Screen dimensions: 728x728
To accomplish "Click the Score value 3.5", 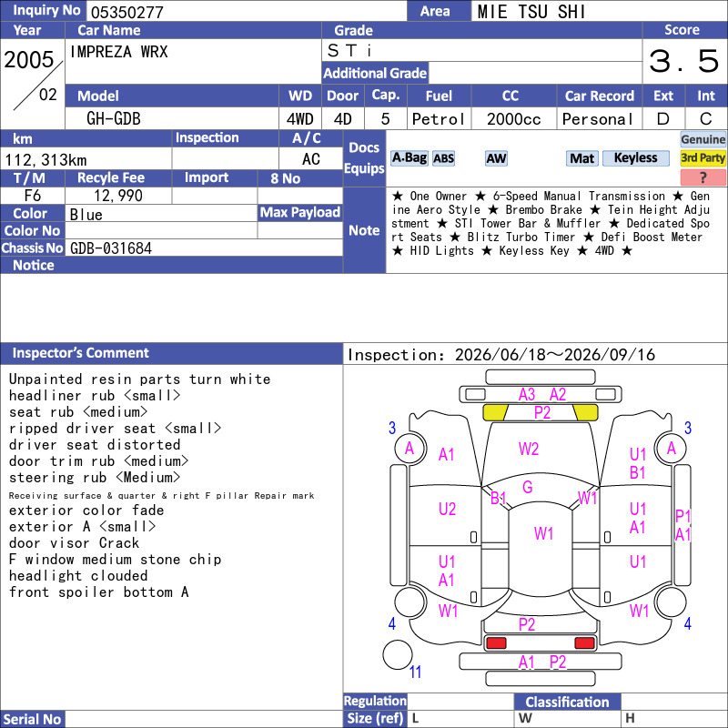I will (684, 61).
